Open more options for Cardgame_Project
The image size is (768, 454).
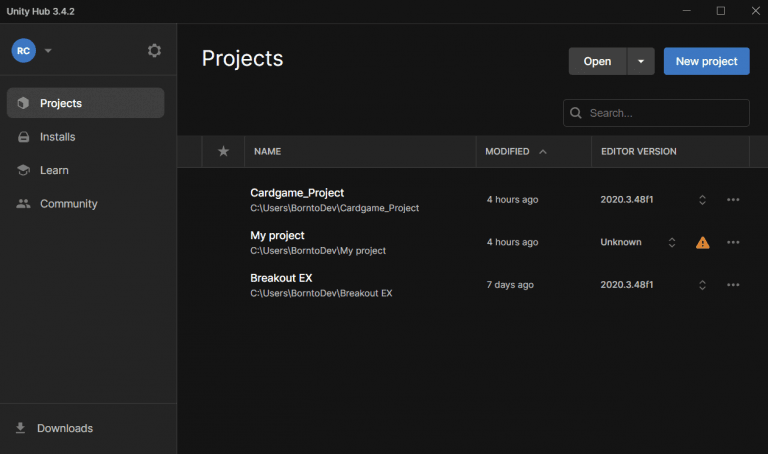[x=733, y=200]
